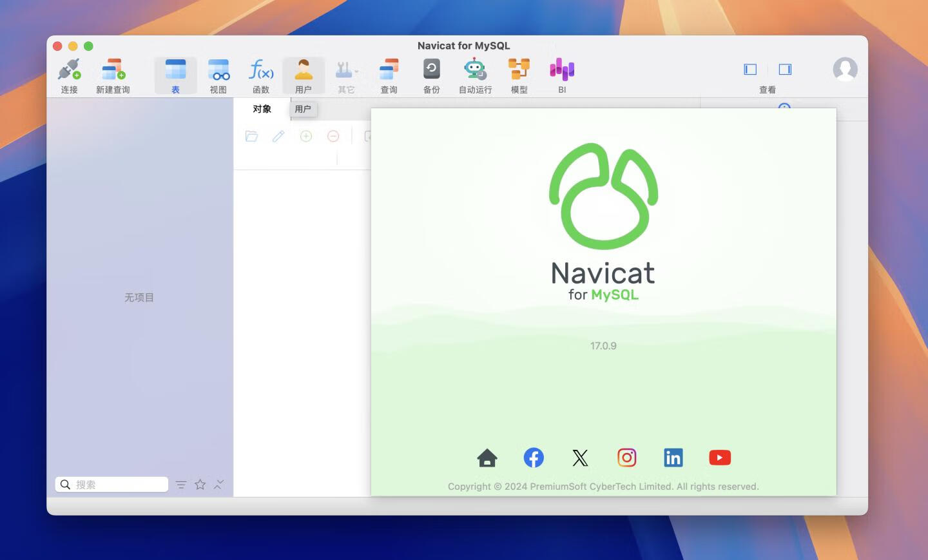Screen dimensions: 928x560
Task: Open Navicat home page icon
Action: 487,458
